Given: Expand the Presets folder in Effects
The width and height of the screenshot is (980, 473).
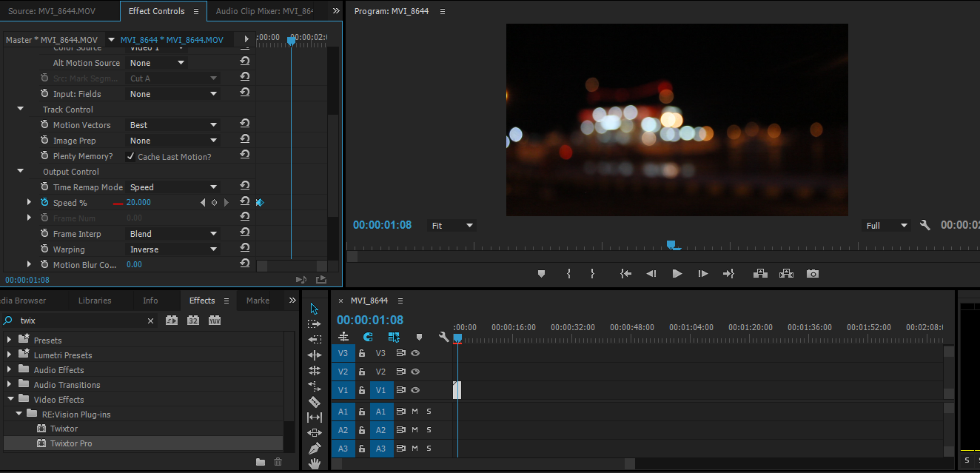Looking at the screenshot, I should pos(9,339).
